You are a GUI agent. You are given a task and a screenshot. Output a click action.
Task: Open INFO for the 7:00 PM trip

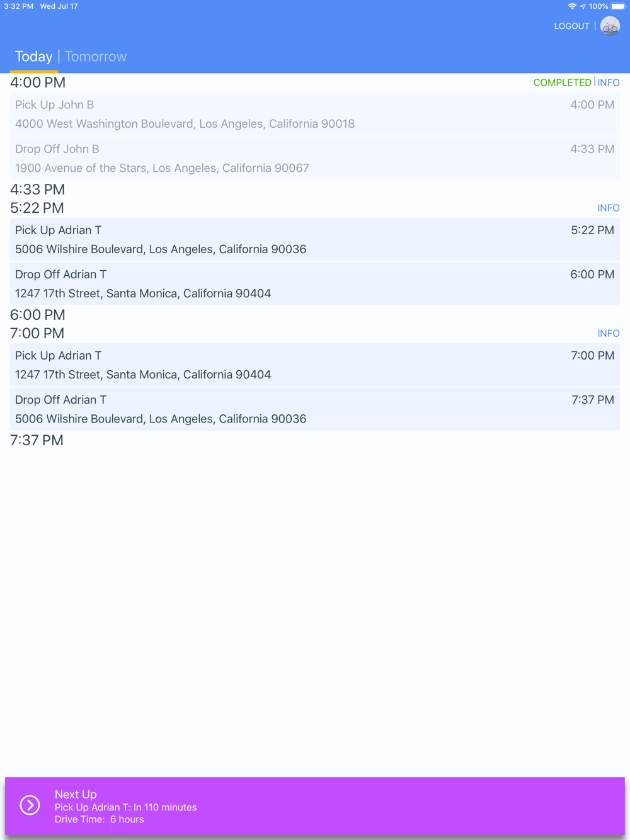[609, 333]
